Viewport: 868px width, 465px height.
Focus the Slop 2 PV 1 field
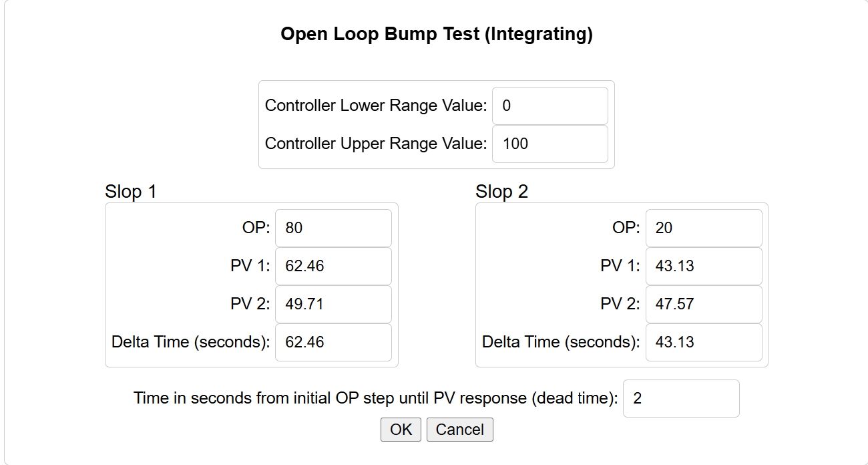point(703,266)
